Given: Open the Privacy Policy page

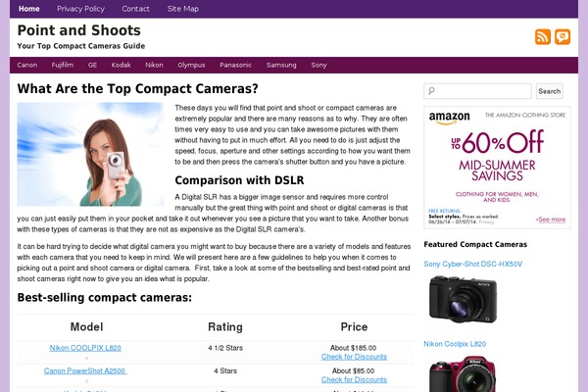Looking at the screenshot, I should (80, 9).
